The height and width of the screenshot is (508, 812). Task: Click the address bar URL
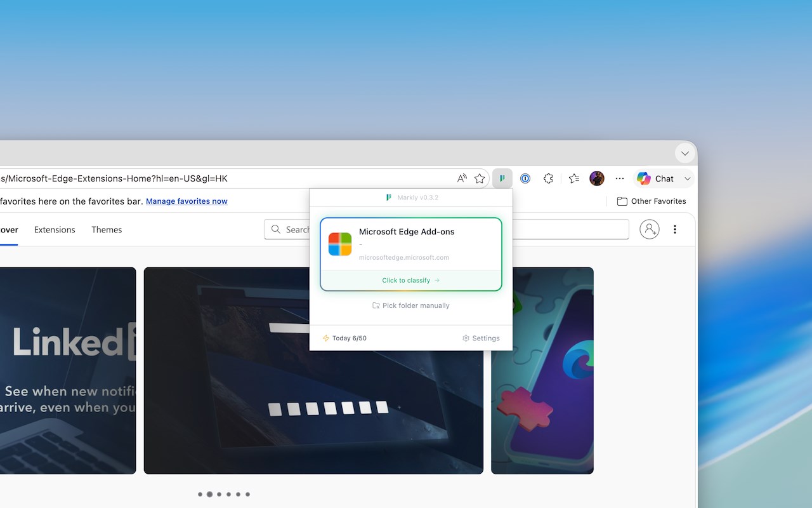click(114, 178)
